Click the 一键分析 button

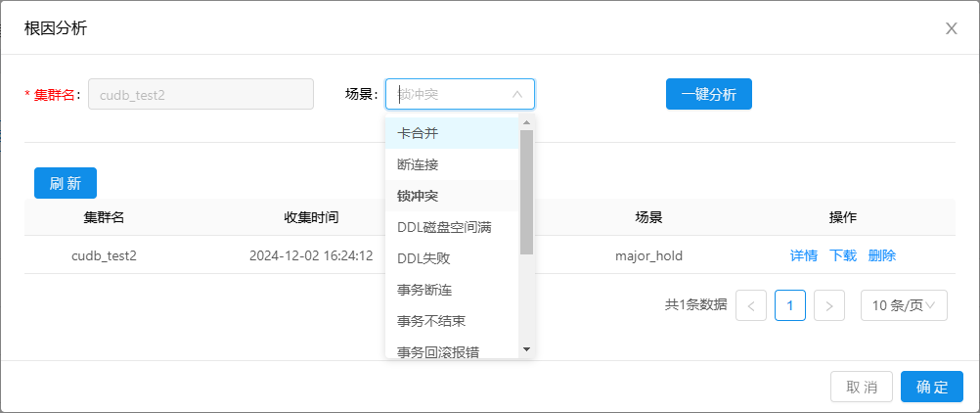coord(709,95)
